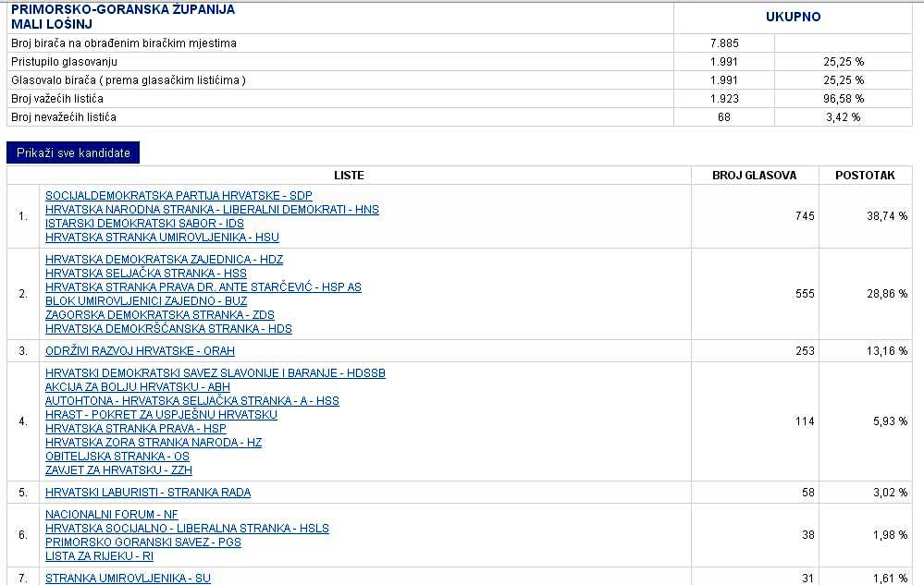924x585 pixels.
Task: Open OBITELJSKA STRANKA - OS link
Action: pos(117,457)
